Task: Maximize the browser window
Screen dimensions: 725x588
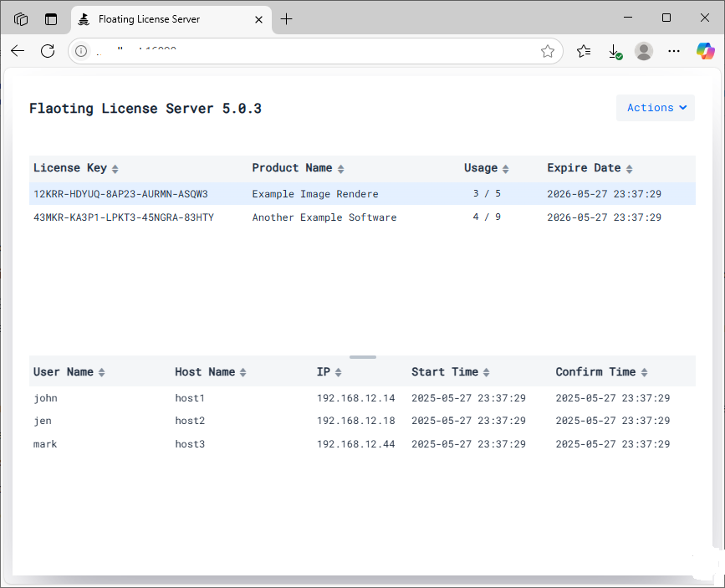Action: tap(666, 18)
